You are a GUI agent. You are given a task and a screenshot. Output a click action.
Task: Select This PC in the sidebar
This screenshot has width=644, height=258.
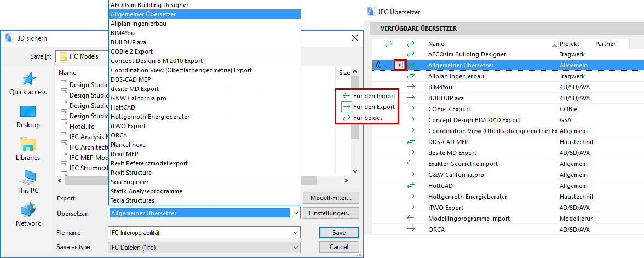[x=28, y=182]
